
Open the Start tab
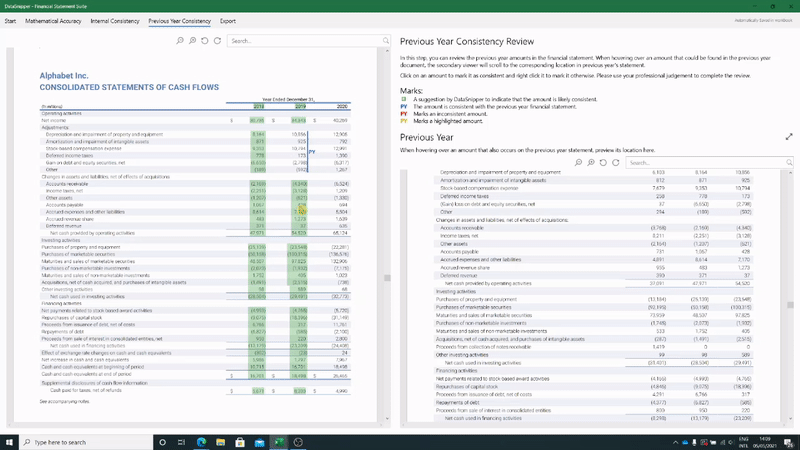(x=10, y=21)
